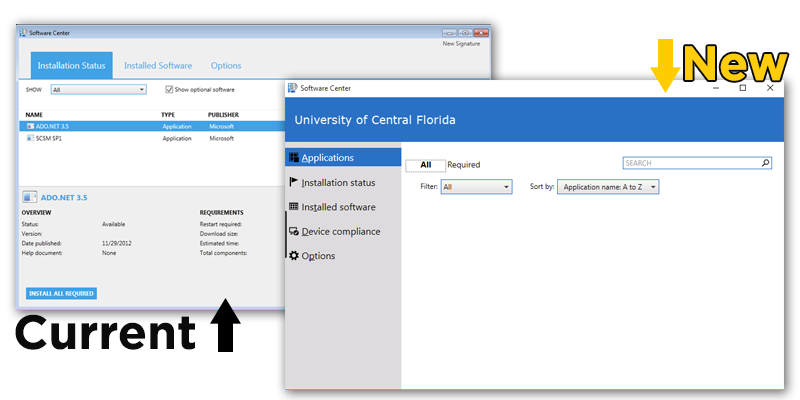Toggle the Show optional software checkbox
This screenshot has width=800, height=400.
[169, 89]
